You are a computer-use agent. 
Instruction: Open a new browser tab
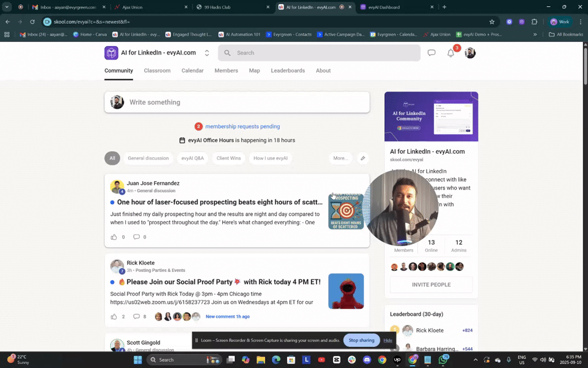click(444, 7)
